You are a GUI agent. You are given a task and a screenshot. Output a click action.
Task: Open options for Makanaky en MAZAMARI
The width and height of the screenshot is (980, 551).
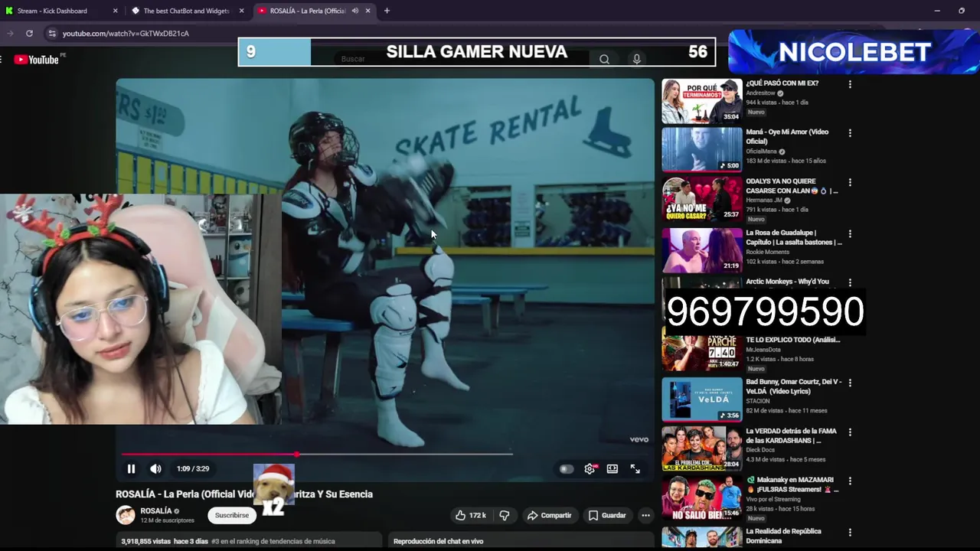pos(850,481)
